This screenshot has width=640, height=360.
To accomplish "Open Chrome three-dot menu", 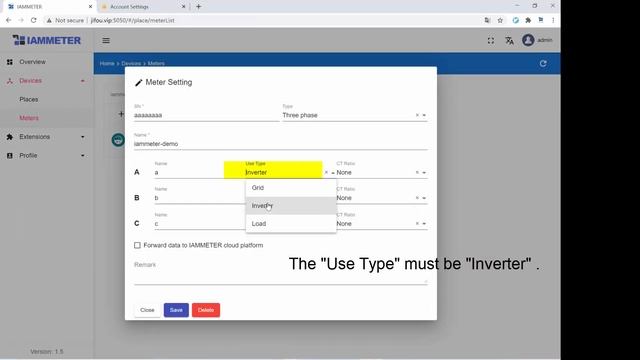I will (x=553, y=20).
